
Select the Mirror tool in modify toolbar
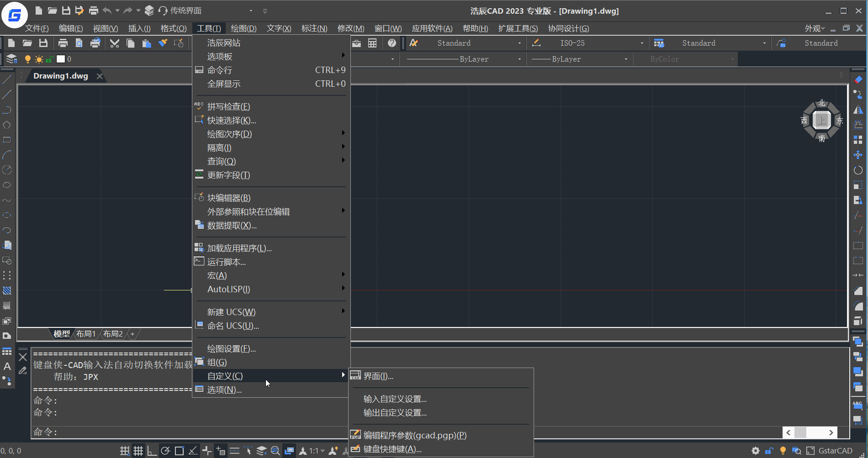click(x=858, y=110)
